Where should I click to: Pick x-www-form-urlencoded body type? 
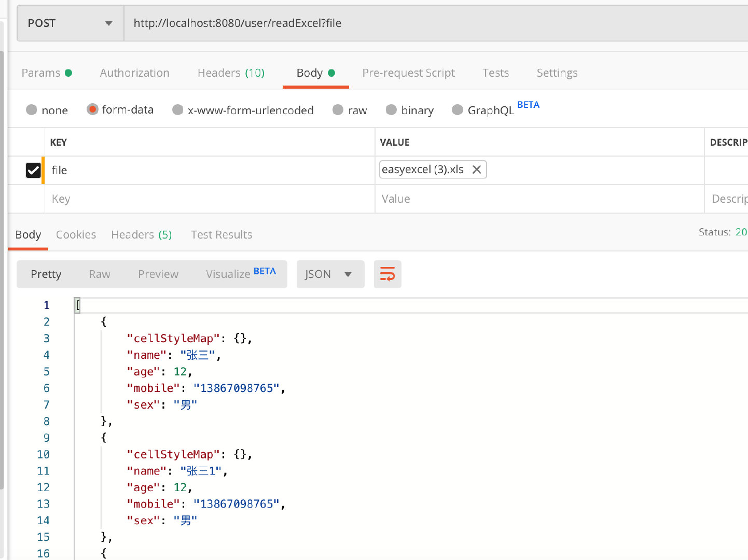(x=178, y=110)
